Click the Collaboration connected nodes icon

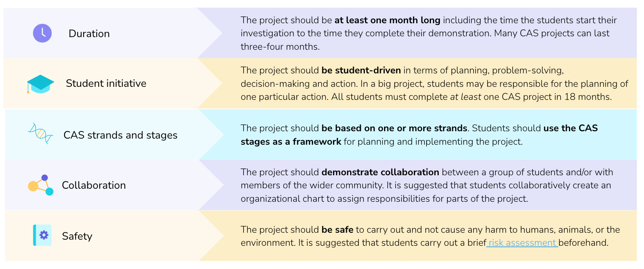[41, 185]
